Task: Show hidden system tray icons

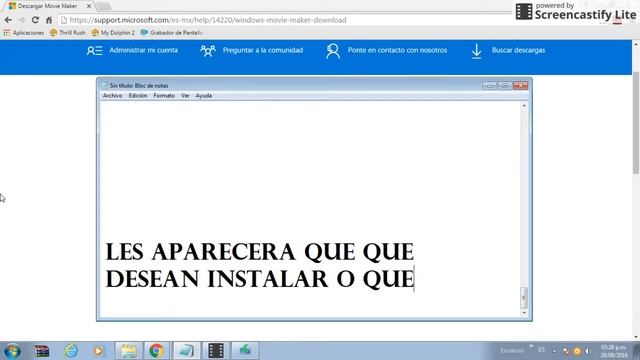Action: tap(555, 351)
